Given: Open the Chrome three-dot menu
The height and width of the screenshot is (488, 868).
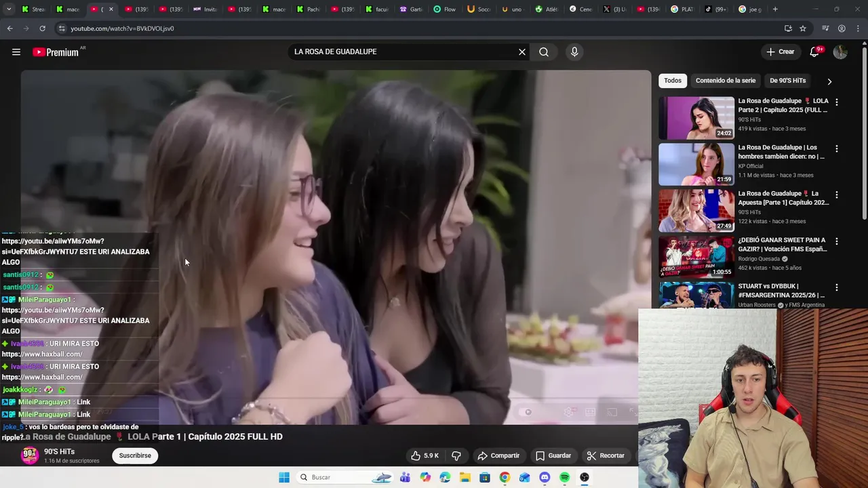Looking at the screenshot, I should point(859,28).
